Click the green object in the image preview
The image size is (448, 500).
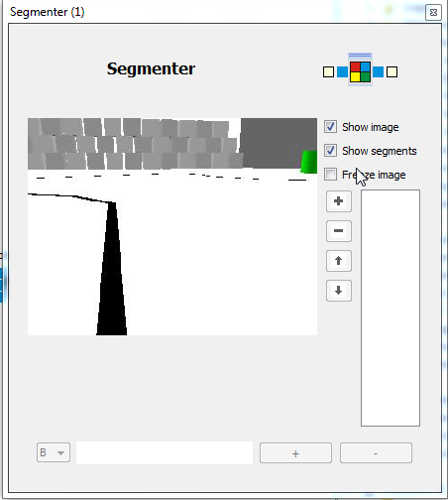point(309,162)
